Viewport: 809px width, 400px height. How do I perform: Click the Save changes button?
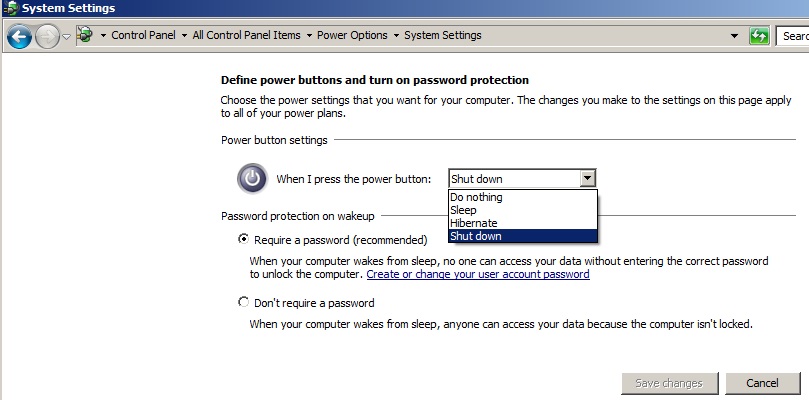pyautogui.click(x=669, y=383)
